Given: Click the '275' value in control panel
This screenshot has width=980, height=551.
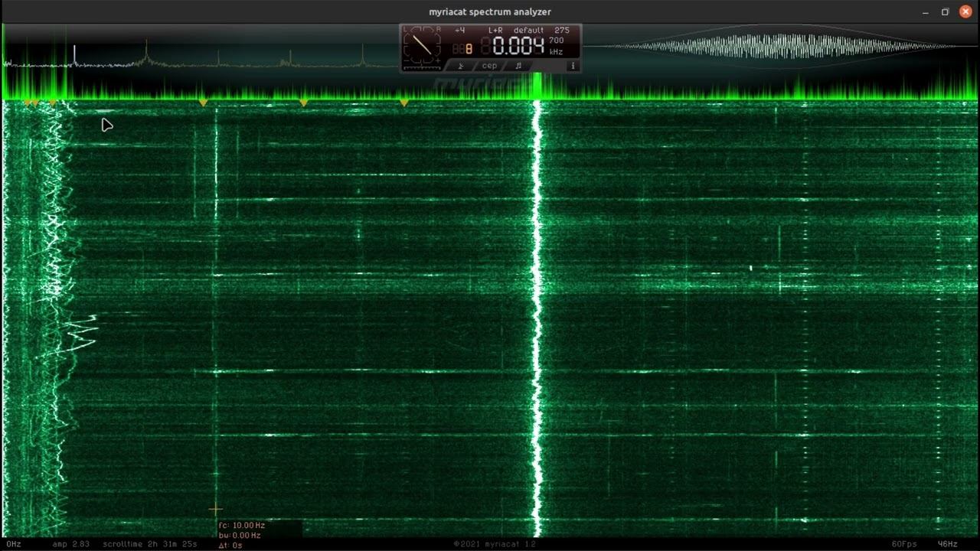Looking at the screenshot, I should pos(562,31).
